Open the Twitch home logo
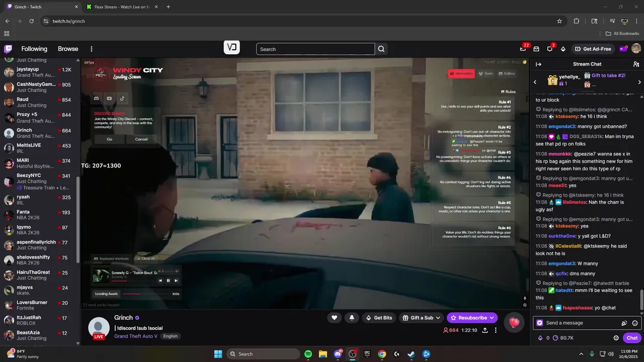This screenshot has width=644, height=362. (8, 49)
